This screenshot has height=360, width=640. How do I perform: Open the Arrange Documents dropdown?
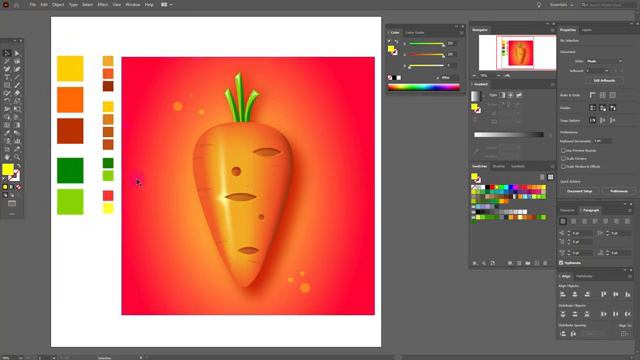pos(166,5)
